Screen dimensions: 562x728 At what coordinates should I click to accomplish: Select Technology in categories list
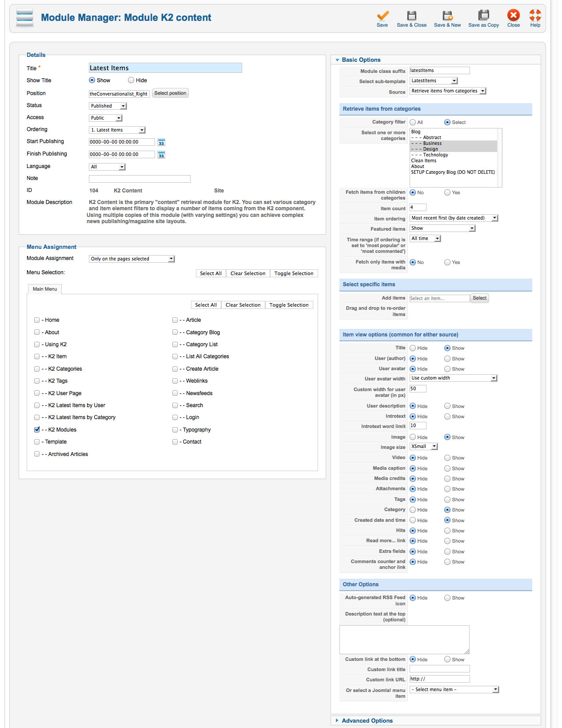[453, 155]
